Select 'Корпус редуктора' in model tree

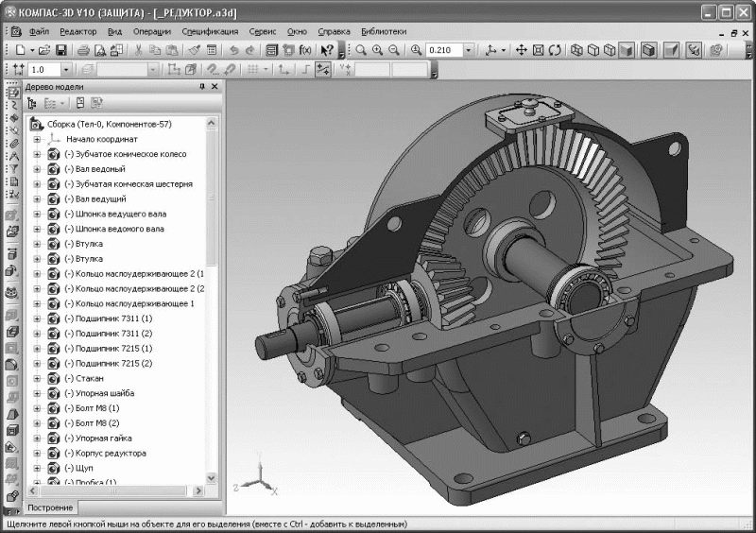[x=110, y=453]
